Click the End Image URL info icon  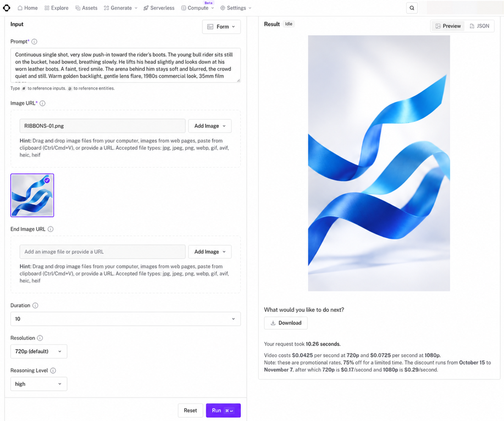coord(50,229)
